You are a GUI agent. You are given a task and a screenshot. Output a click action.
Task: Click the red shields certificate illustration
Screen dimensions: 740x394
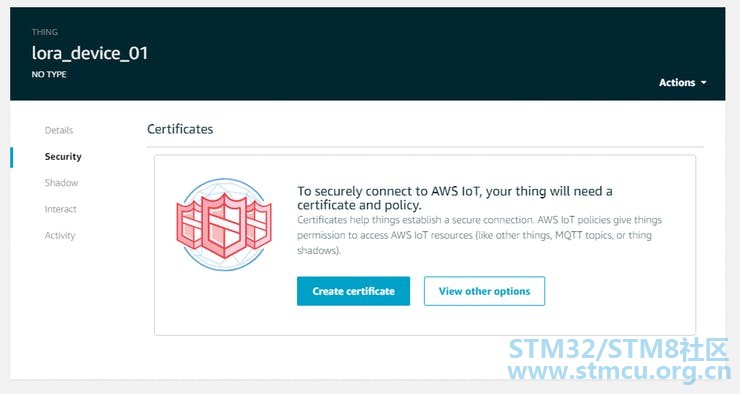224,225
